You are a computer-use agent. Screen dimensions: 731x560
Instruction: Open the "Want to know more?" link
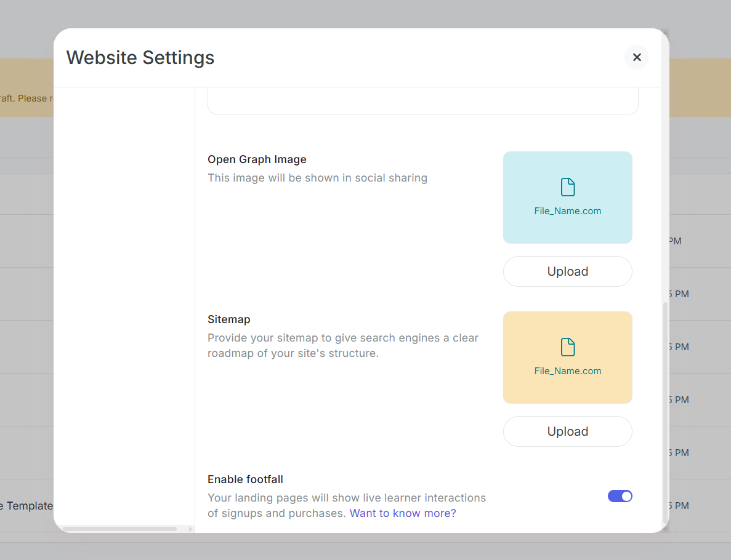point(403,513)
